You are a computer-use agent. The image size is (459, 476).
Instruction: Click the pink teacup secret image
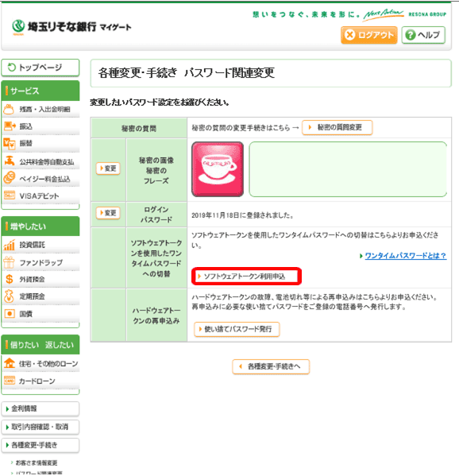[x=218, y=169]
